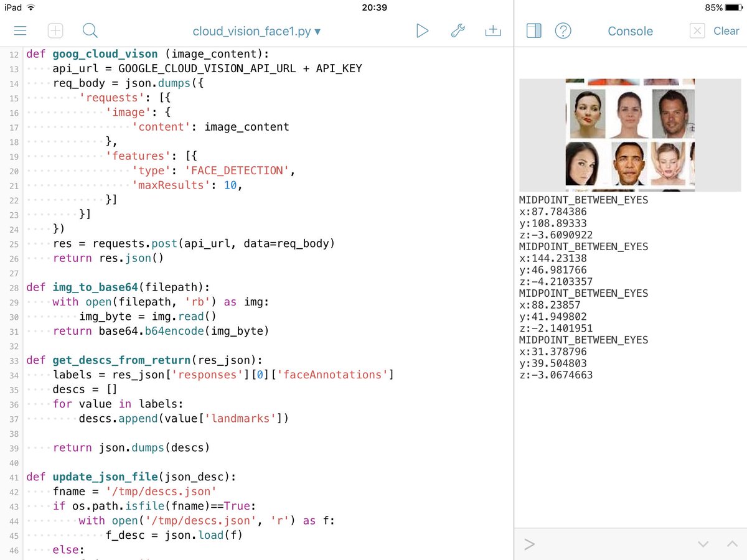Click the '/tmp/descs.json' string on line 42
This screenshot has height=560, width=747.
[x=161, y=491]
